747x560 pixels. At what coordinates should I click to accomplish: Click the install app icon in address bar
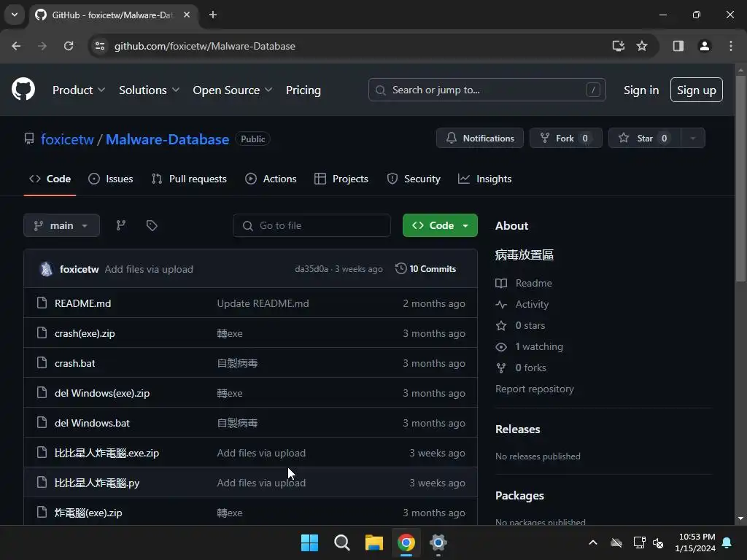pyautogui.click(x=618, y=46)
